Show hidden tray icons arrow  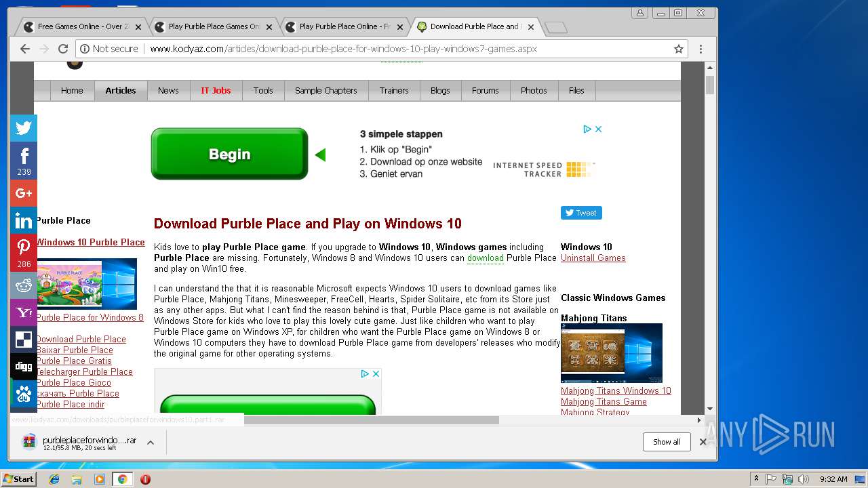756,479
